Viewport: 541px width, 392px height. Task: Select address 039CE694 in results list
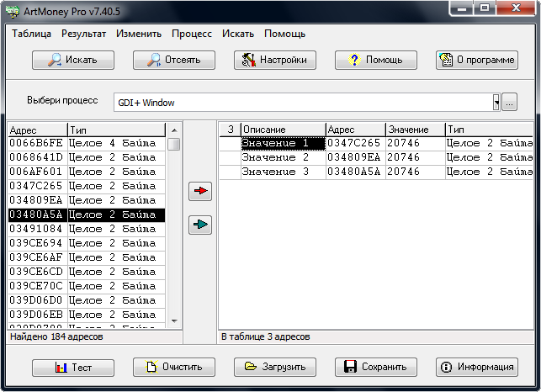(x=36, y=243)
